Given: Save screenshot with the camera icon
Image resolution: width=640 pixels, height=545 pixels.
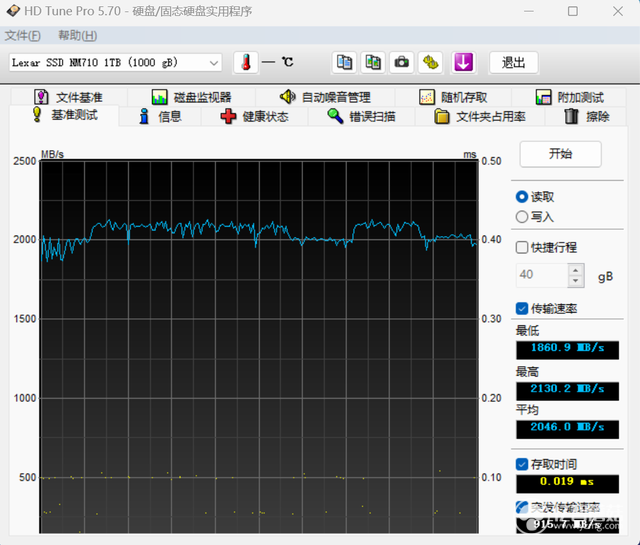Looking at the screenshot, I should (x=402, y=62).
